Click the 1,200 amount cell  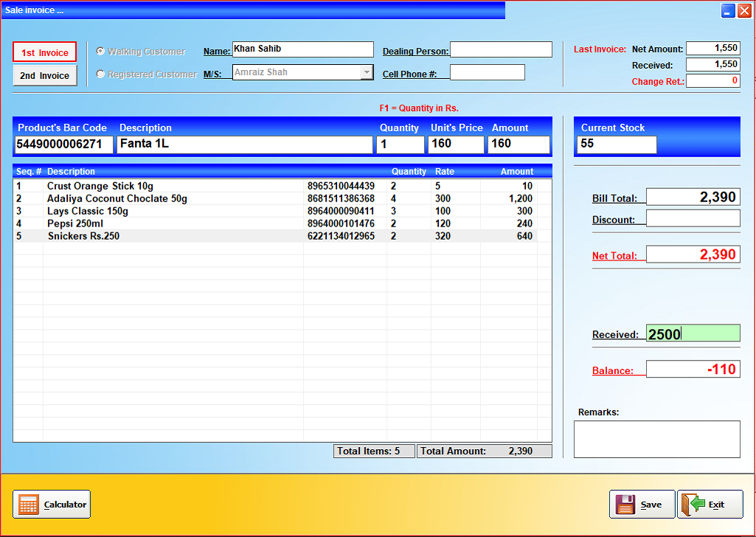[x=520, y=198]
